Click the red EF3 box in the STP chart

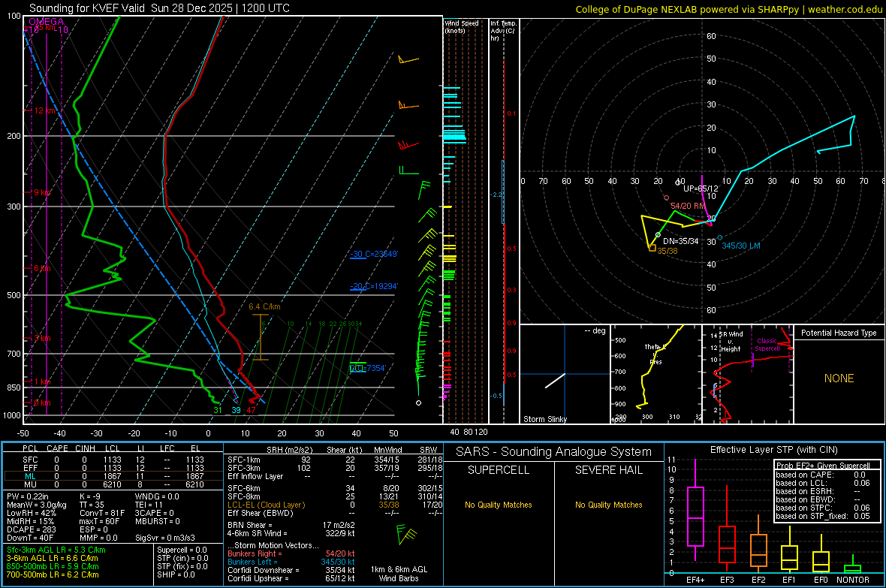727,544
